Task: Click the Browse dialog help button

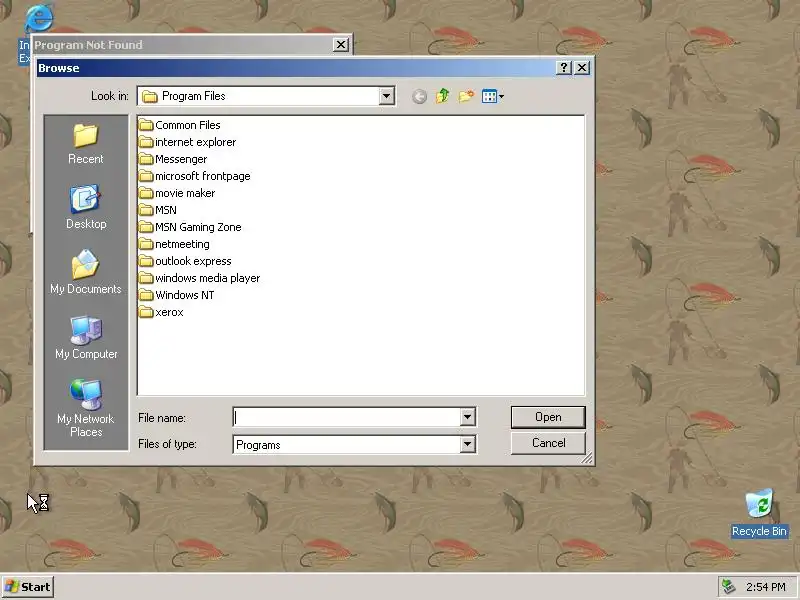Action: [x=563, y=68]
